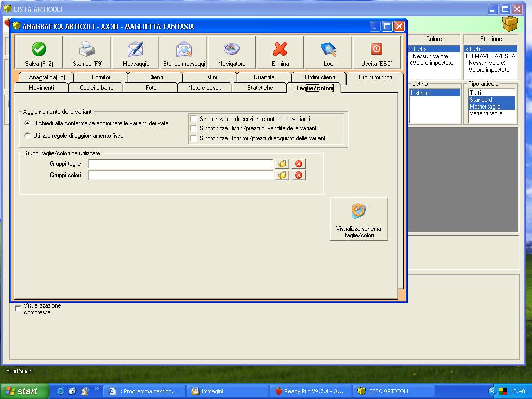Image resolution: width=532 pixels, height=399 pixels.
Task: Switch to Immagini taskbar window
Action: (x=228, y=391)
